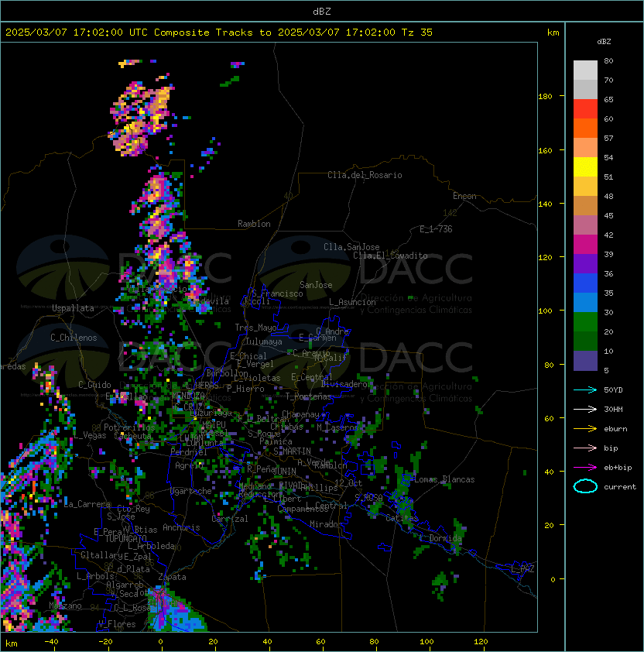Select the tan 48-45 dBZ color swatch
Screen dimensions: 644x652
tap(585, 206)
